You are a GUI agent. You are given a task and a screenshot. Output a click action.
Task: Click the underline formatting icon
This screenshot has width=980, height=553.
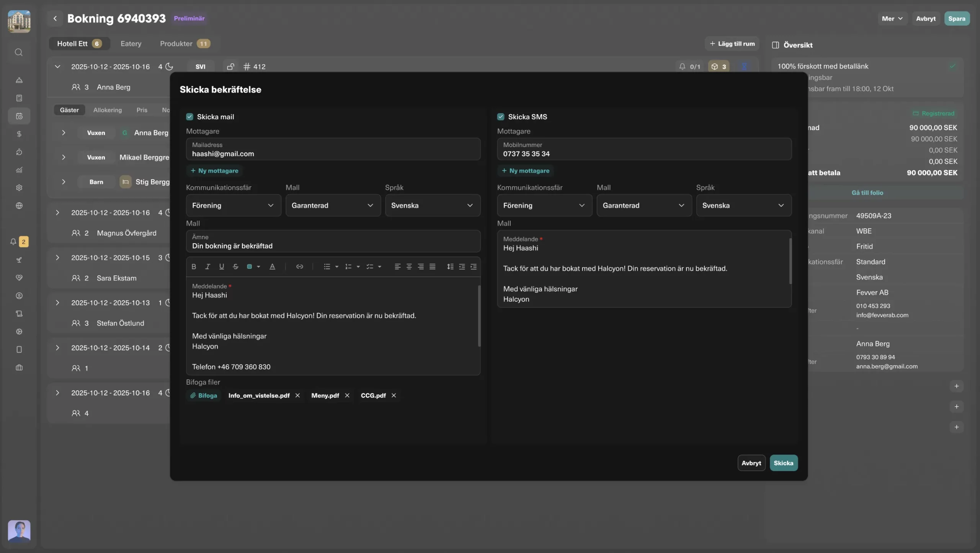click(221, 267)
